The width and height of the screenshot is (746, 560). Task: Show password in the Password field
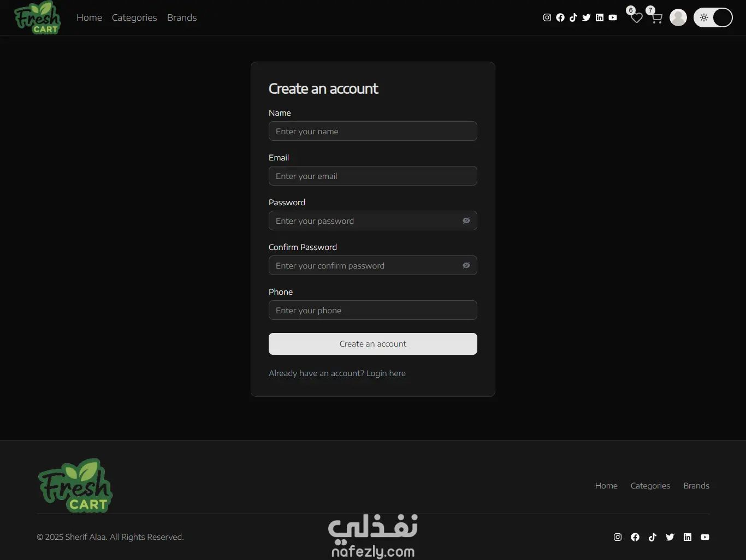click(466, 221)
